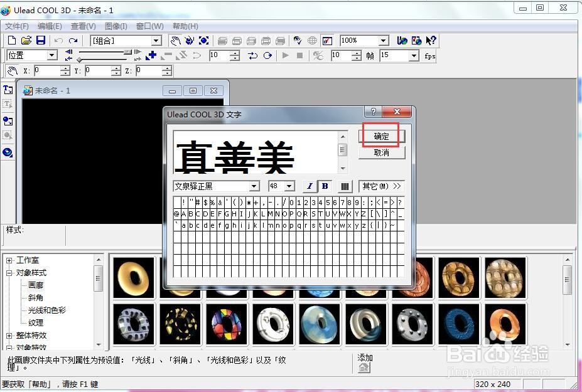Stop the animation playback
This screenshot has width=582, height=392.
tap(300, 56)
